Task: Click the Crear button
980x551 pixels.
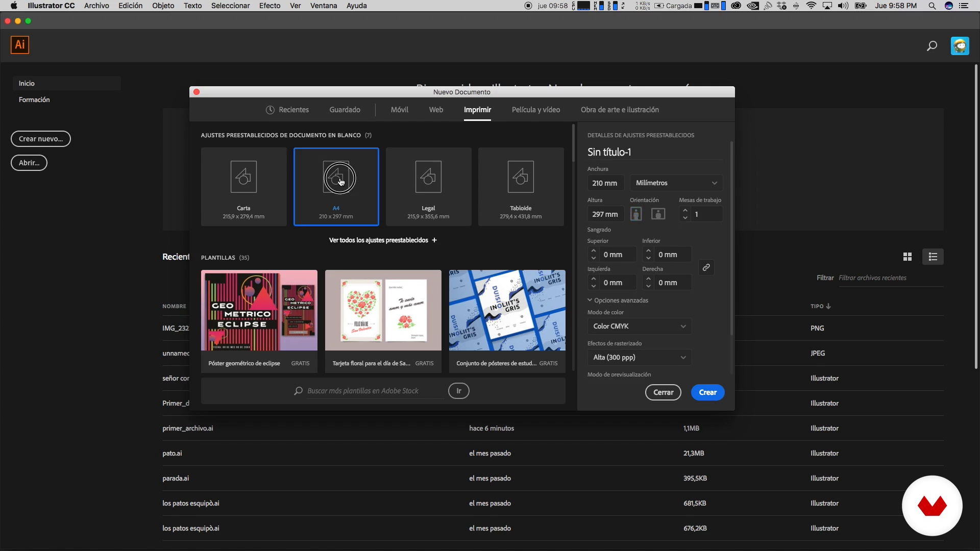Action: pos(707,393)
